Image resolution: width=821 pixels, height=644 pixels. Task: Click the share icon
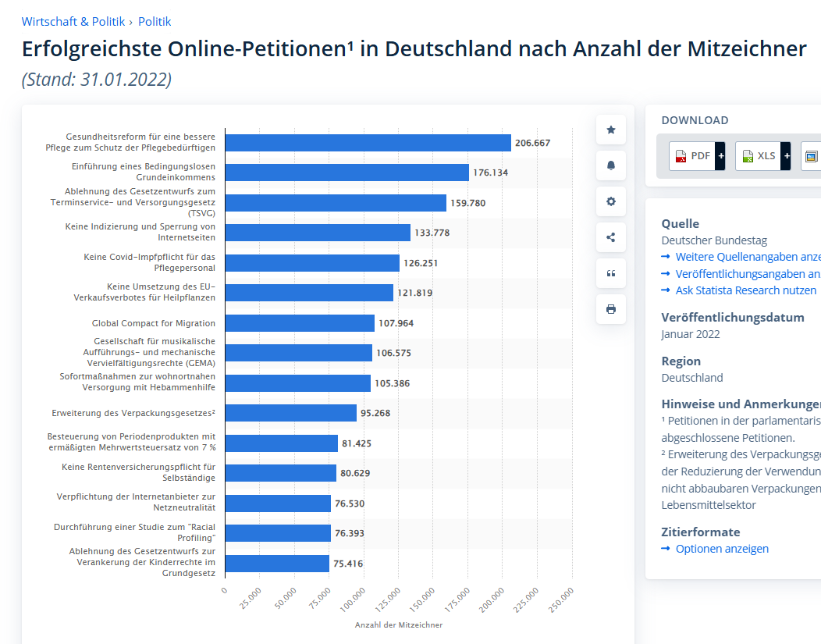coord(610,237)
